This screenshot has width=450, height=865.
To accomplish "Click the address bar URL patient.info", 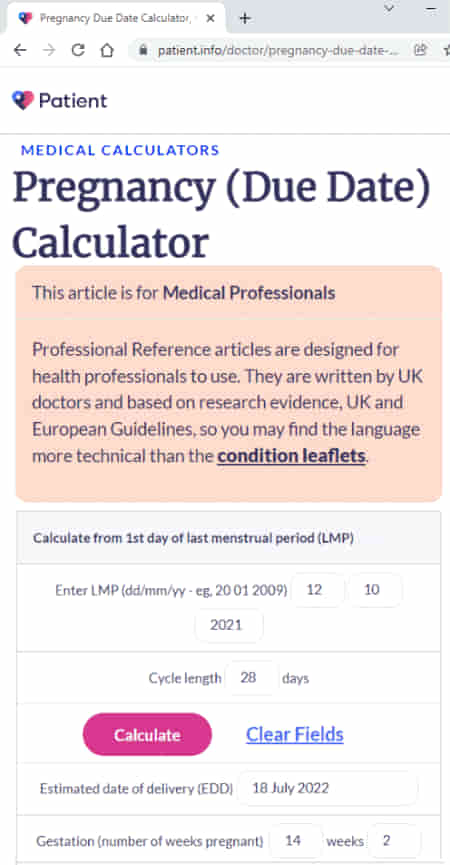I will pyautogui.click(x=277, y=51).
